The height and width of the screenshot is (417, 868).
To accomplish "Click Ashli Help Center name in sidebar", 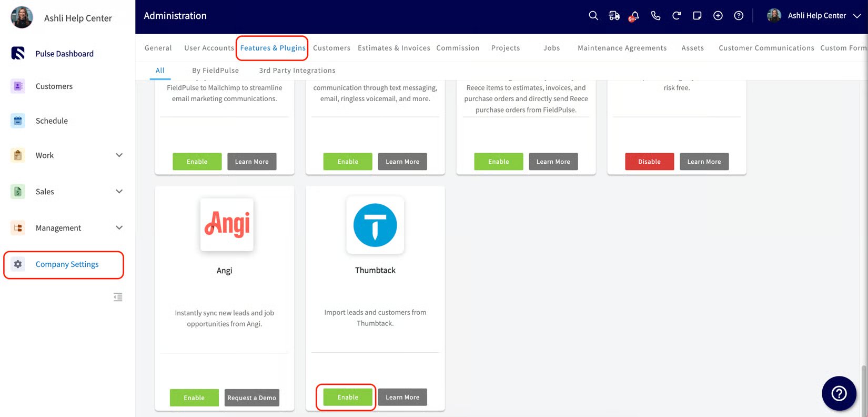I will [x=78, y=18].
